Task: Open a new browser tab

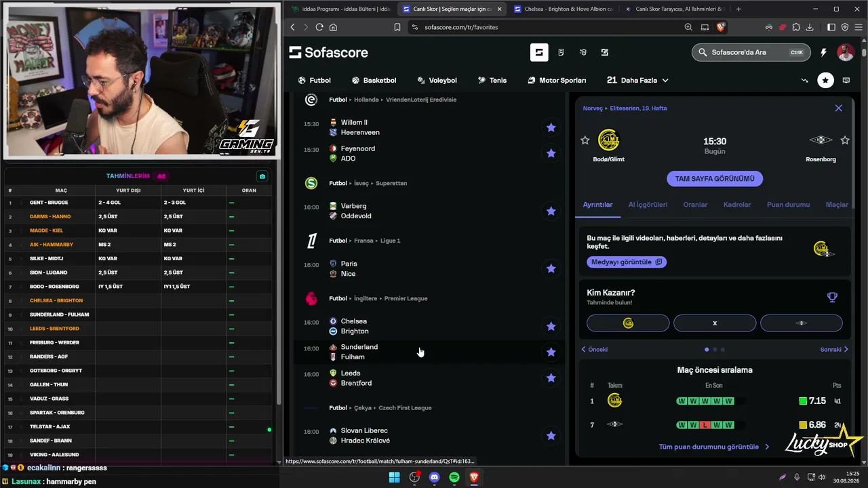Action: pos(738,9)
